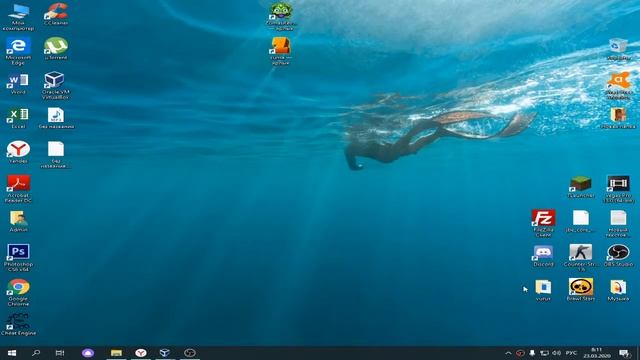The width and height of the screenshot is (640, 360).
Task: Select the Cheat Engine shortcut
Action: coord(18,324)
